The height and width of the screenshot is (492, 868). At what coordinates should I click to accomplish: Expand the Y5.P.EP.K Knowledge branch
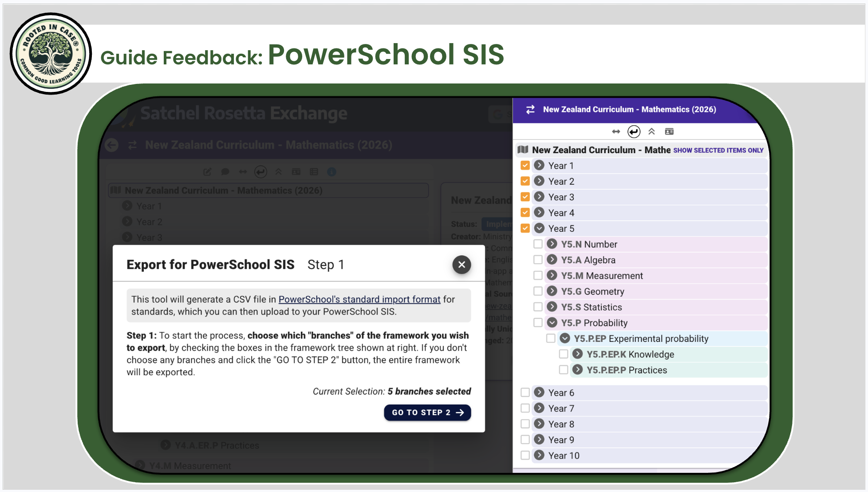click(578, 354)
